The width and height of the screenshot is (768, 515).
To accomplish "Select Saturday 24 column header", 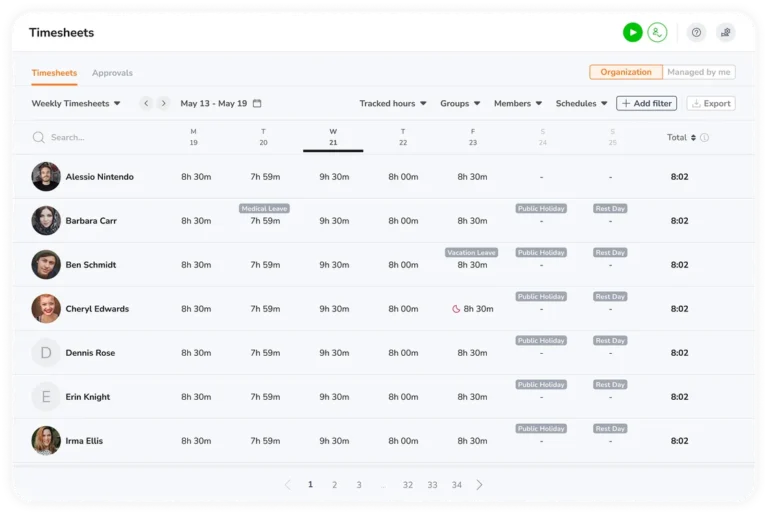I will click(543, 137).
